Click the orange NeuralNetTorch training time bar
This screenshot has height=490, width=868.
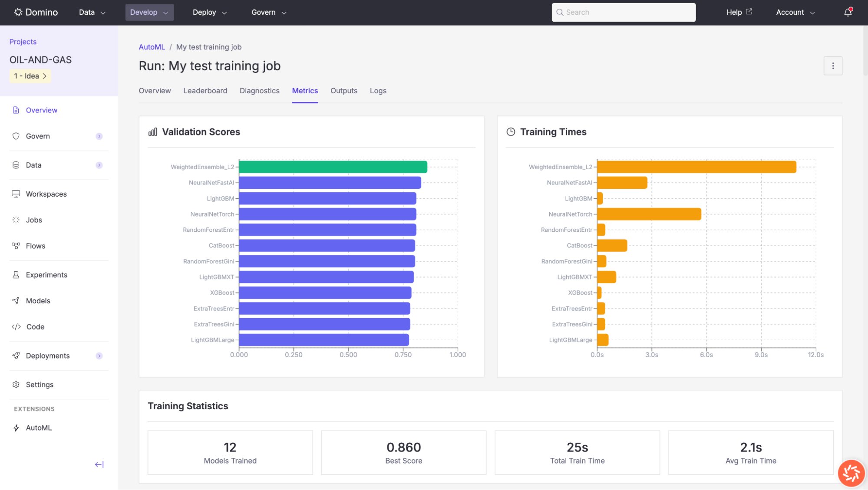point(649,214)
